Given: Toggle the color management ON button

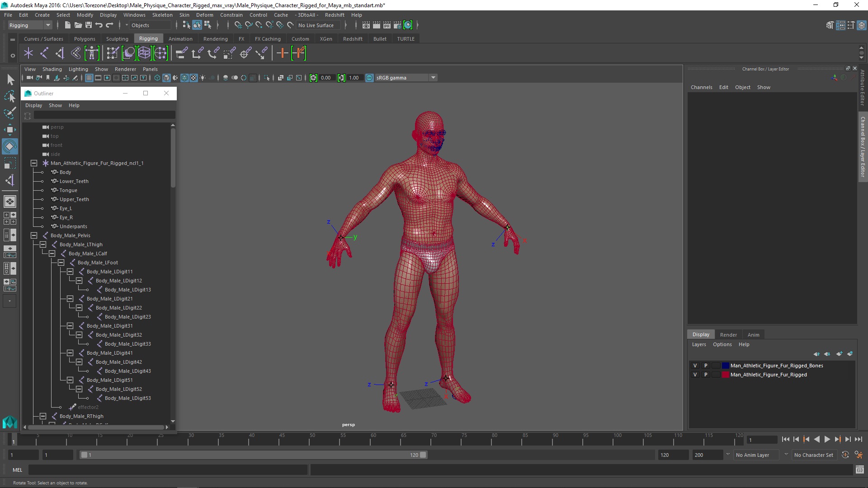Looking at the screenshot, I should pos(369,78).
